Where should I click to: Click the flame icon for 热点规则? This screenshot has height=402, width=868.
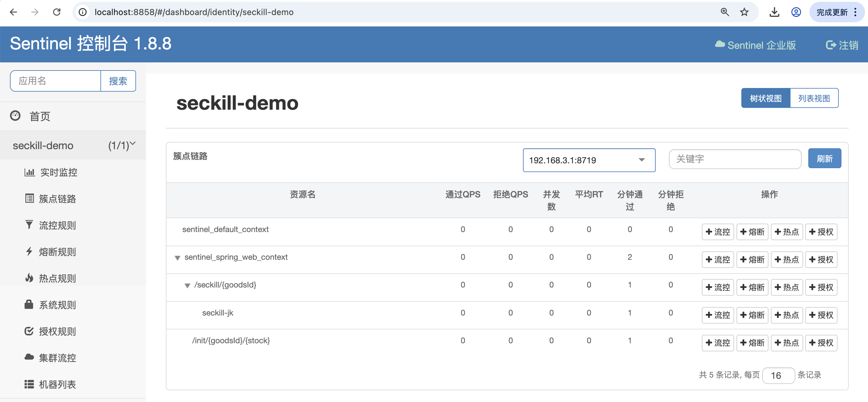point(29,278)
